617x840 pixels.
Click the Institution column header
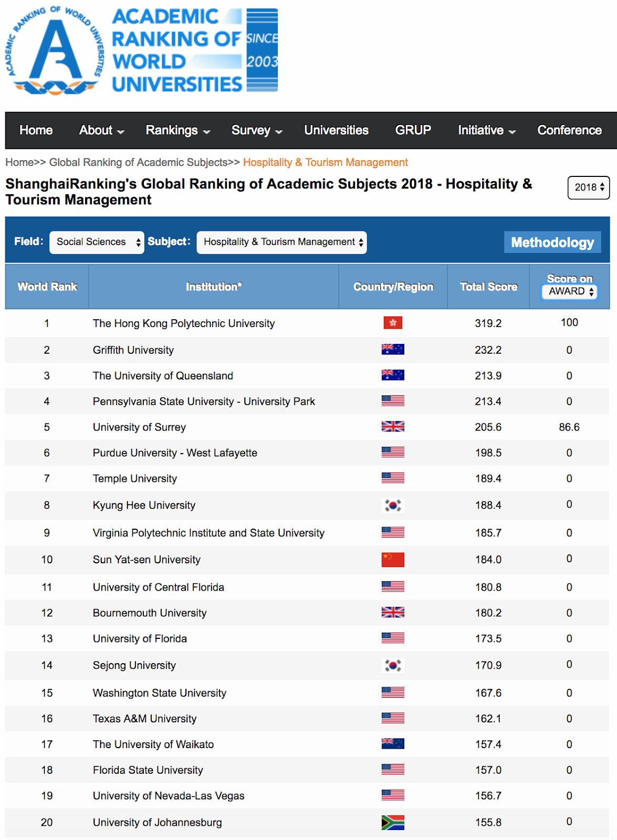point(214,287)
